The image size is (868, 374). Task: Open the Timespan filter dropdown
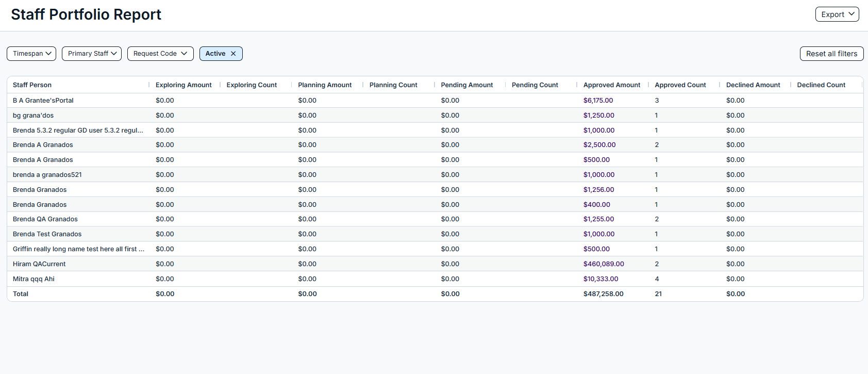[x=31, y=54]
